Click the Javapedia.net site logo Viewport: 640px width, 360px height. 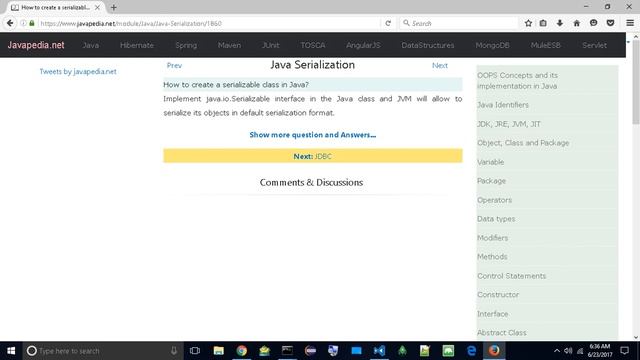point(36,45)
